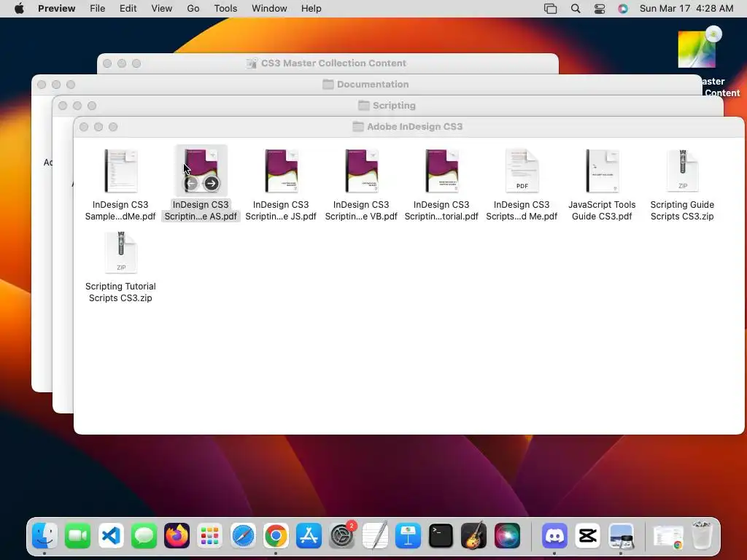Open Stage Manager icon in menu bar
Viewport: 747px width, 560px height.
(551, 9)
